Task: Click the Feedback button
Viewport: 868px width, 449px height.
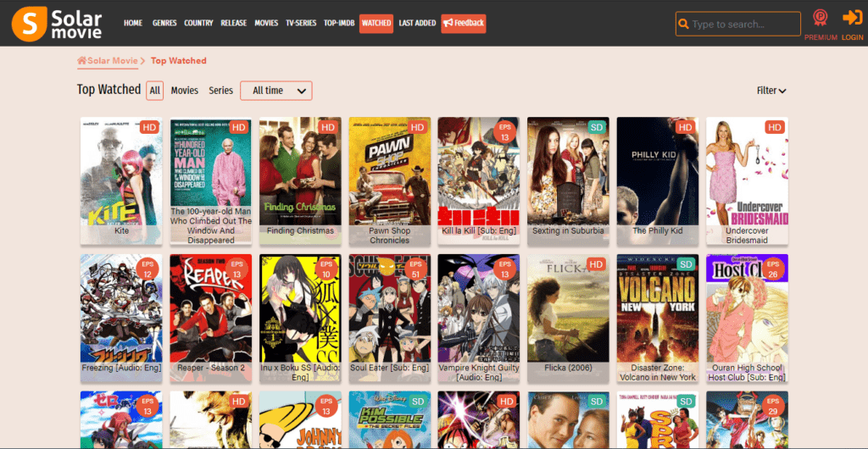Action: click(x=464, y=23)
